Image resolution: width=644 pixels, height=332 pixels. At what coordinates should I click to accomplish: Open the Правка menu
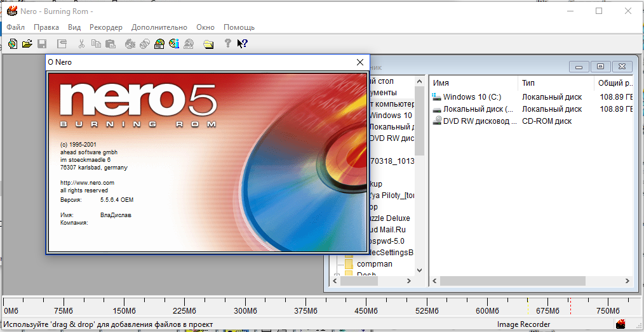46,27
